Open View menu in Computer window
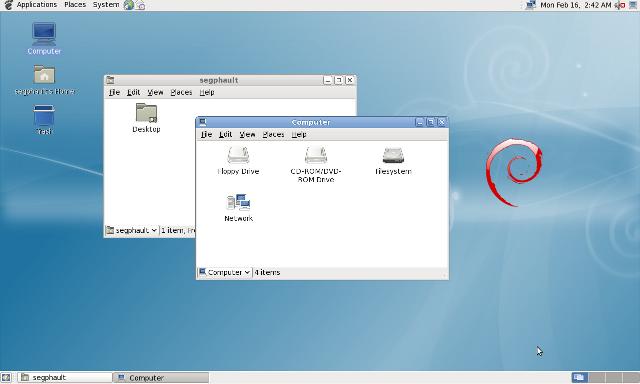This screenshot has width=640, height=384. pyautogui.click(x=247, y=134)
